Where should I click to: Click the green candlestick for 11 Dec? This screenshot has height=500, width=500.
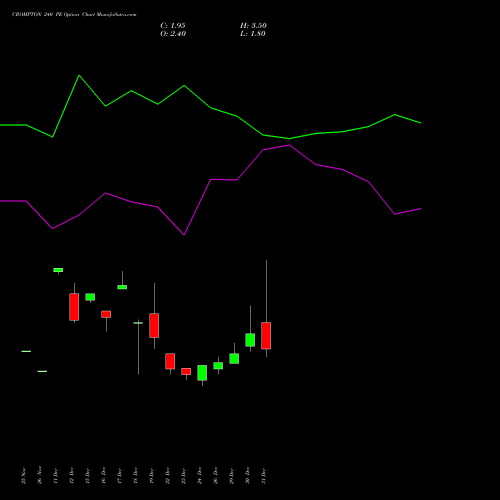click(58, 270)
